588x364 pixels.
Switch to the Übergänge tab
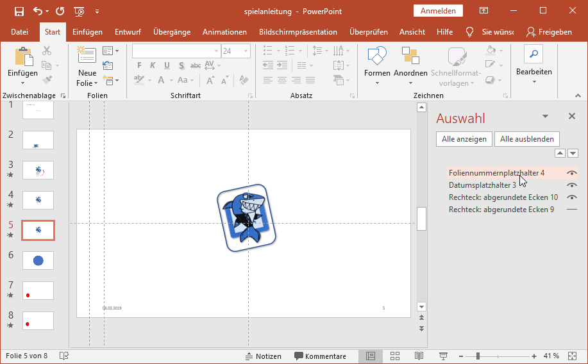172,32
